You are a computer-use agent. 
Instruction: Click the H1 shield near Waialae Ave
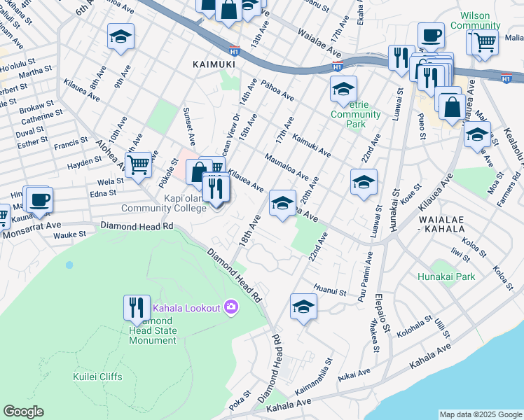click(338, 66)
